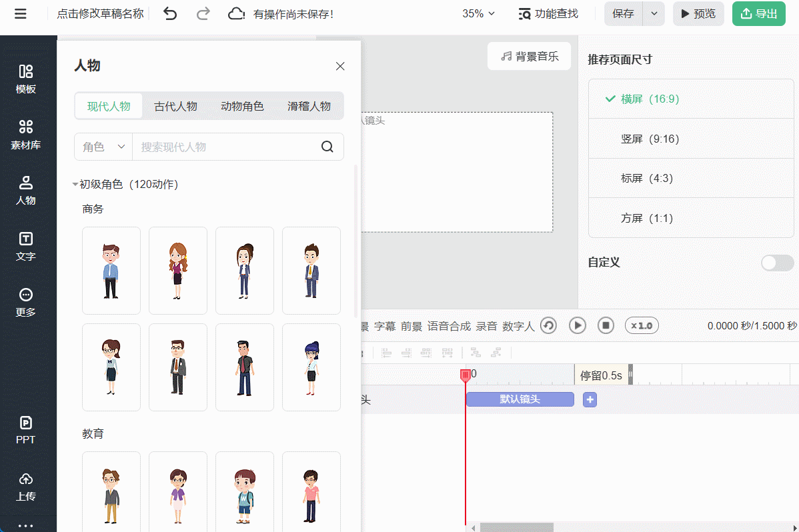
Task: Open the 素材库 panel from the sidebar
Action: click(27, 137)
